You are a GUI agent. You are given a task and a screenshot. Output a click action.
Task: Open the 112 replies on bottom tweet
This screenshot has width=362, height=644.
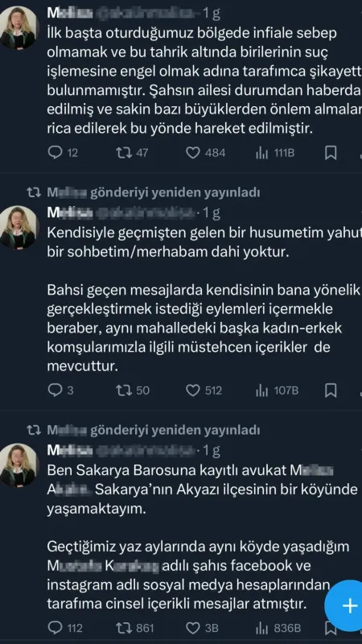click(x=65, y=628)
